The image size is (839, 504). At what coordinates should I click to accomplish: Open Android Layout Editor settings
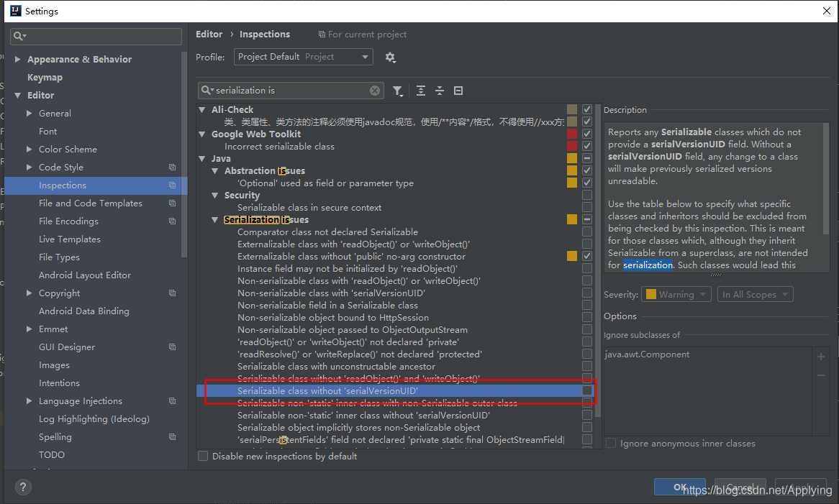click(84, 275)
